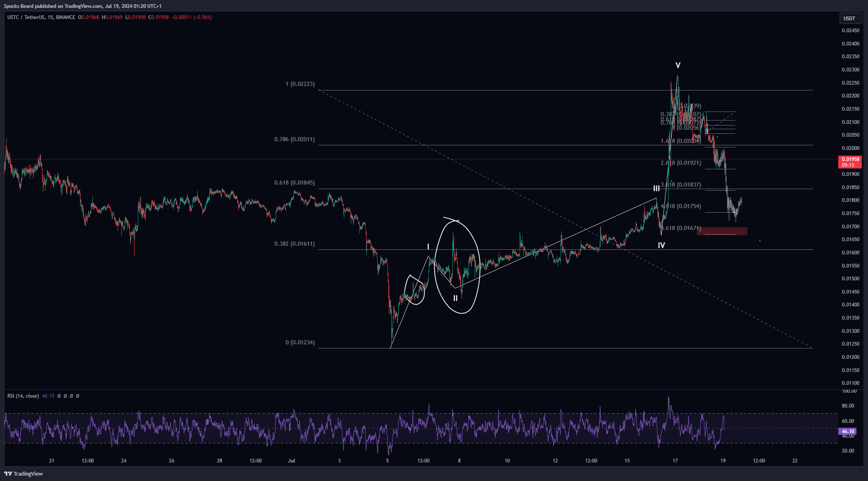Click the 20.00 RSI axis label
This screenshot has height=481, width=868.
click(x=848, y=451)
